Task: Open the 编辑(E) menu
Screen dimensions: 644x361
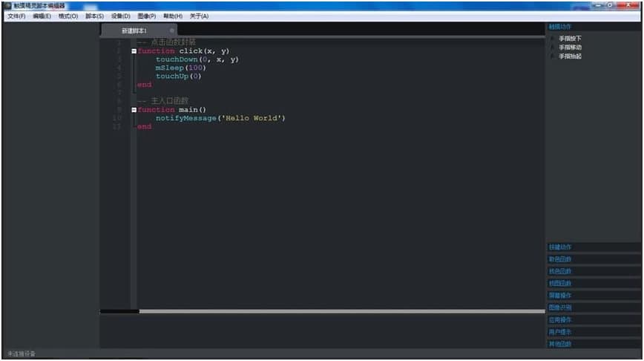Action: [x=42, y=16]
